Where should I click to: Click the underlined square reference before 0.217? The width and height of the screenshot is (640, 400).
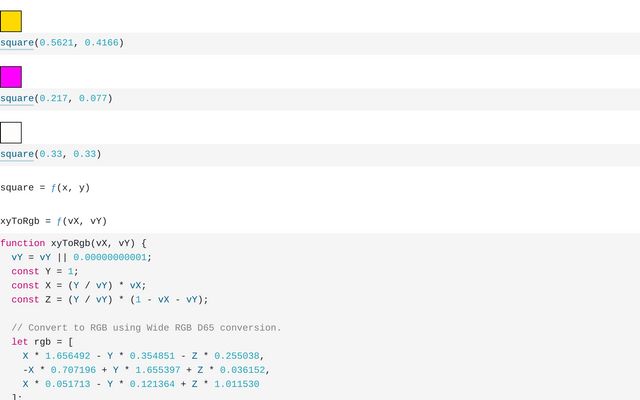point(17,99)
